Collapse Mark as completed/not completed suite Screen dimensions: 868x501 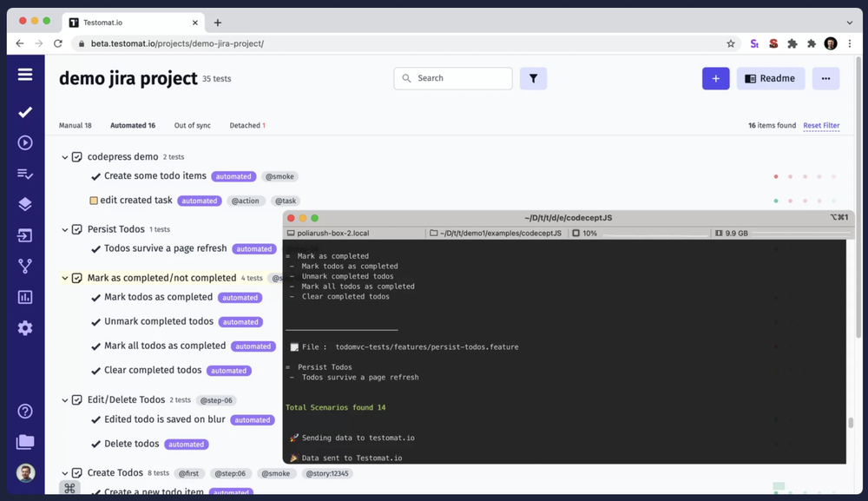pyautogui.click(x=65, y=278)
